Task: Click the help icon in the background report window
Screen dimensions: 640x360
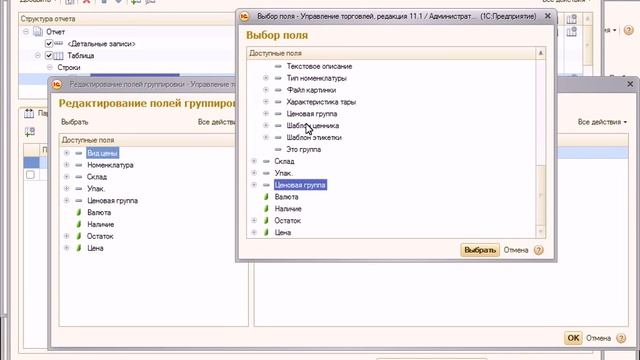Action: (x=629, y=30)
